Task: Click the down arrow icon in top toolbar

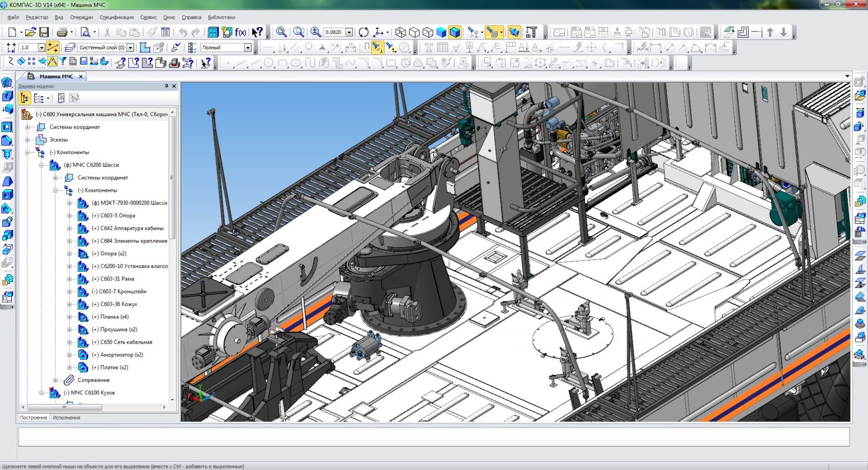Action: [x=783, y=32]
